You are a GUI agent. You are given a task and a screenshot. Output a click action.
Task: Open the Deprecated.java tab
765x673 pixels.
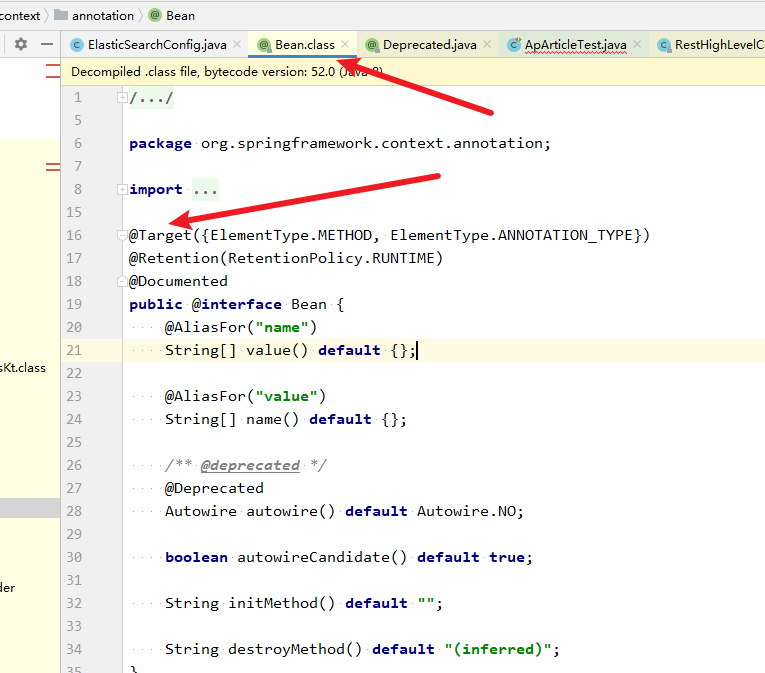[429, 45]
